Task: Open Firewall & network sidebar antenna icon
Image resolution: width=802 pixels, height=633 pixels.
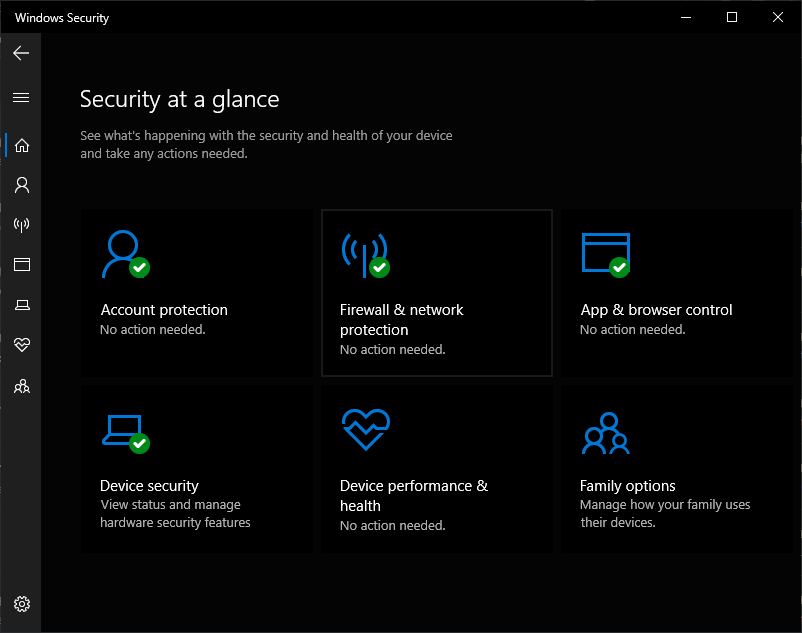Action: [x=21, y=225]
